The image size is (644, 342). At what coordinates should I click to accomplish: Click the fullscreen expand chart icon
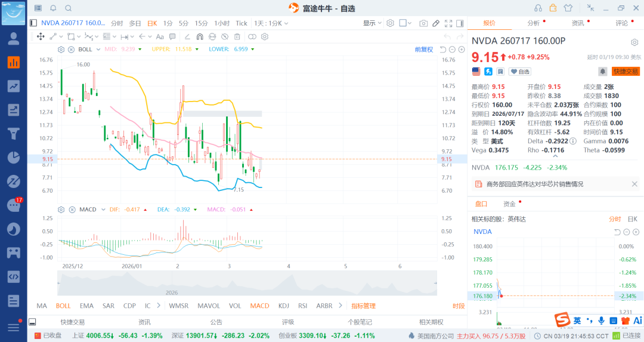coord(448,23)
